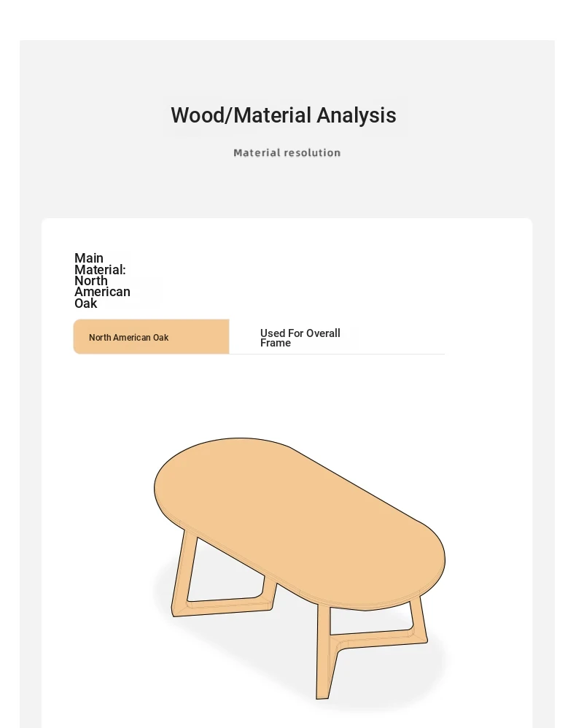
Task: Click the word Oak in Main Material
Action: [86, 303]
